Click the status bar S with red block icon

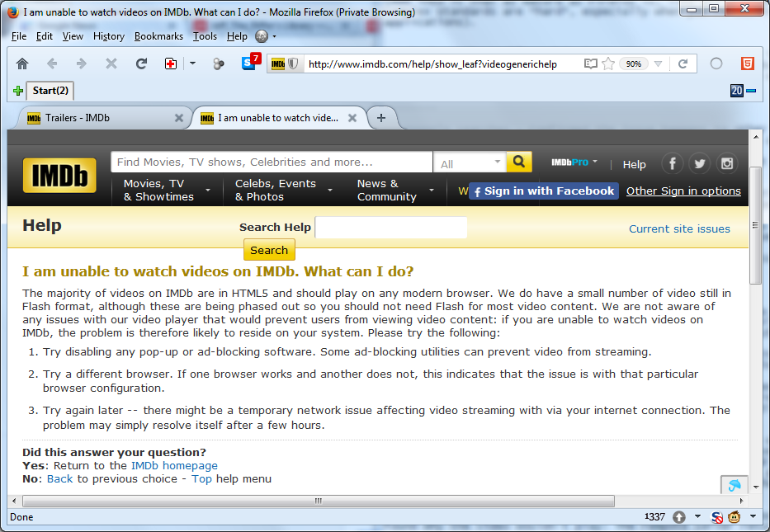[716, 517]
